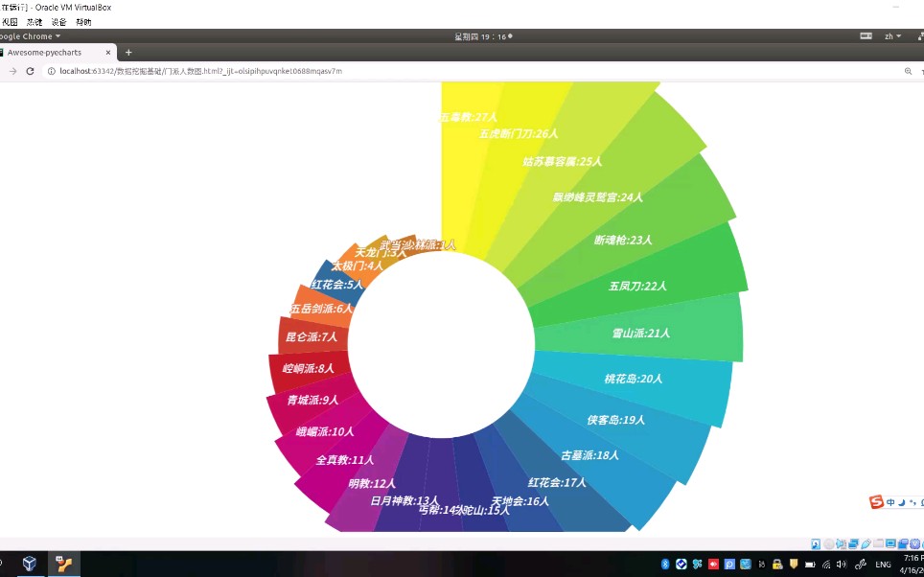Screen dimensions: 924x577
Task: Open VirtualBox cube icon in Windows taskbar
Action: [29, 564]
